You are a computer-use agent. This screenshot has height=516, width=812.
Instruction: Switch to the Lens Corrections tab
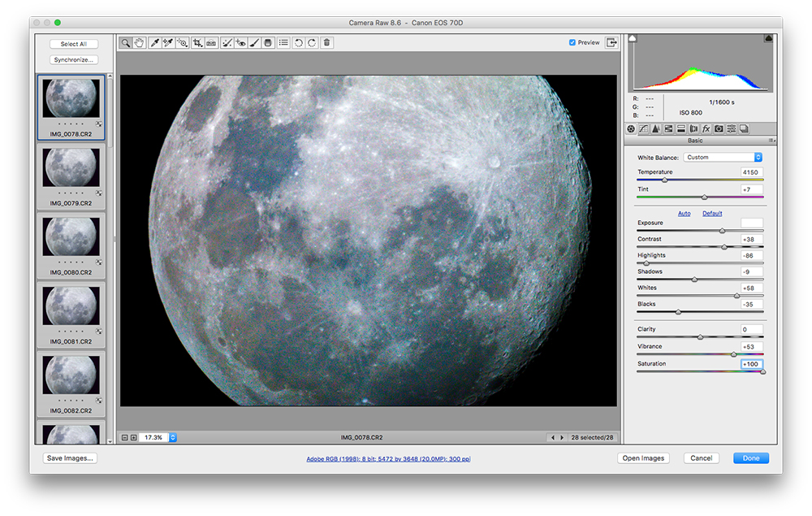tap(693, 128)
